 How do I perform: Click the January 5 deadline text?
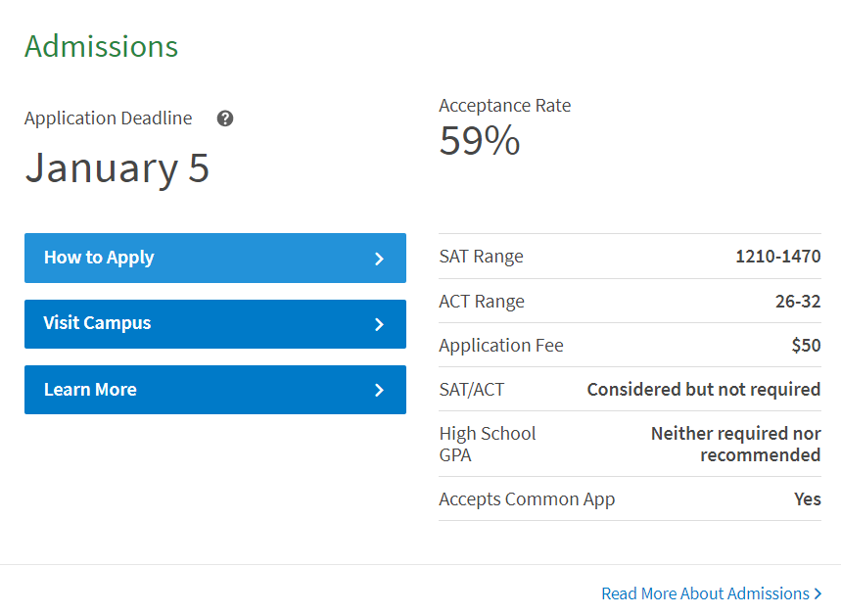pos(117,167)
